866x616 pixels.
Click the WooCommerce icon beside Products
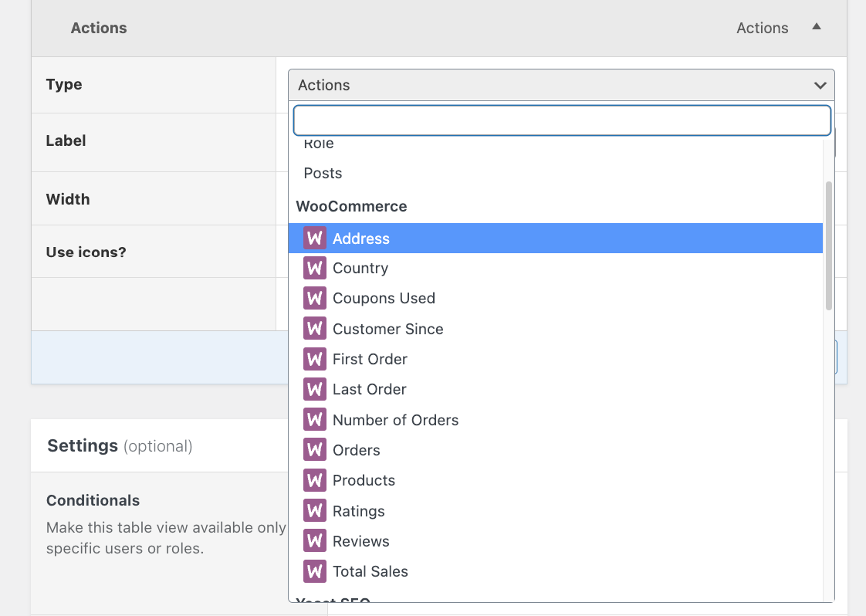tap(314, 480)
